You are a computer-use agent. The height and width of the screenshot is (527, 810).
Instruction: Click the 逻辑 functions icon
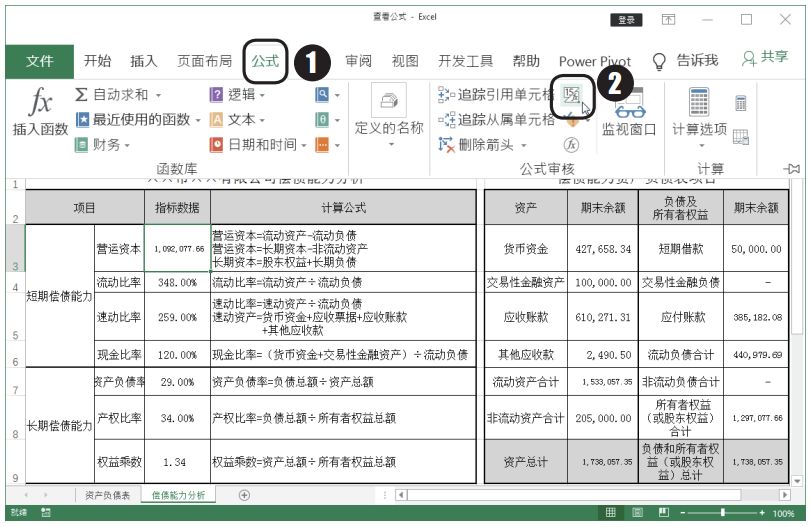click(216, 95)
